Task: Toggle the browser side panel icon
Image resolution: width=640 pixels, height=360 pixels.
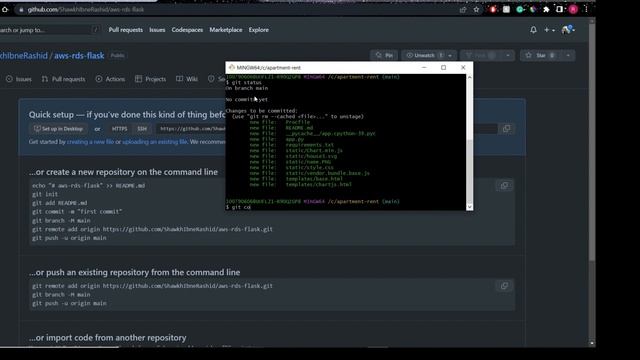Action: (559, 9)
